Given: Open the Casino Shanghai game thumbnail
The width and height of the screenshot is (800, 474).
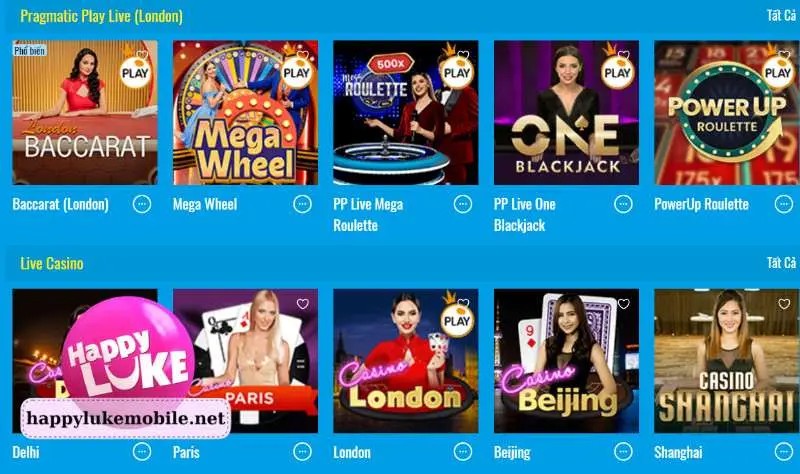Looking at the screenshot, I should coord(727,361).
